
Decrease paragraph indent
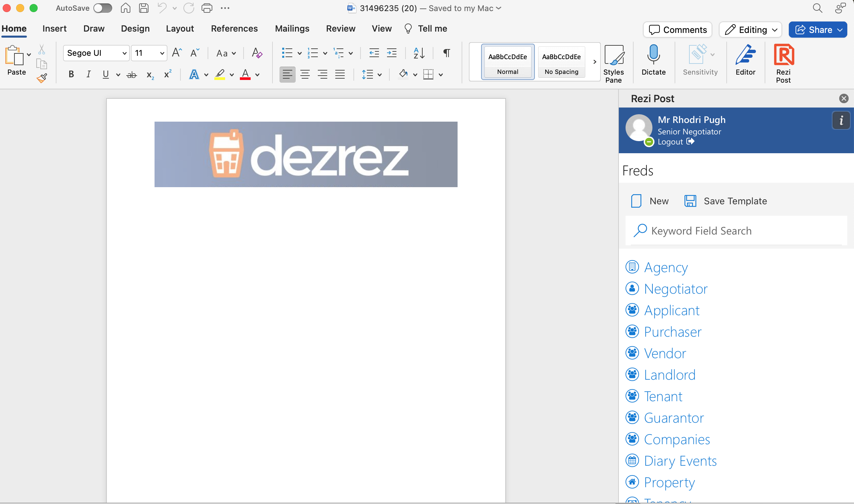pyautogui.click(x=374, y=53)
